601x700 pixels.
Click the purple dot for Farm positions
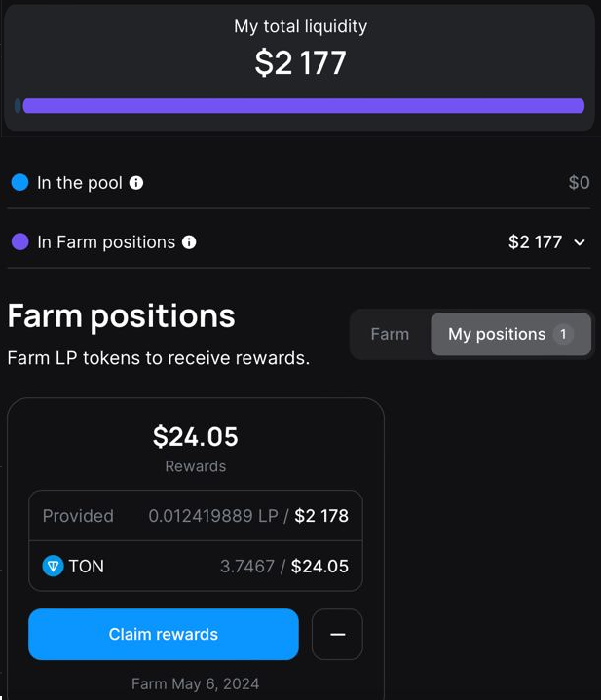[x=20, y=242]
